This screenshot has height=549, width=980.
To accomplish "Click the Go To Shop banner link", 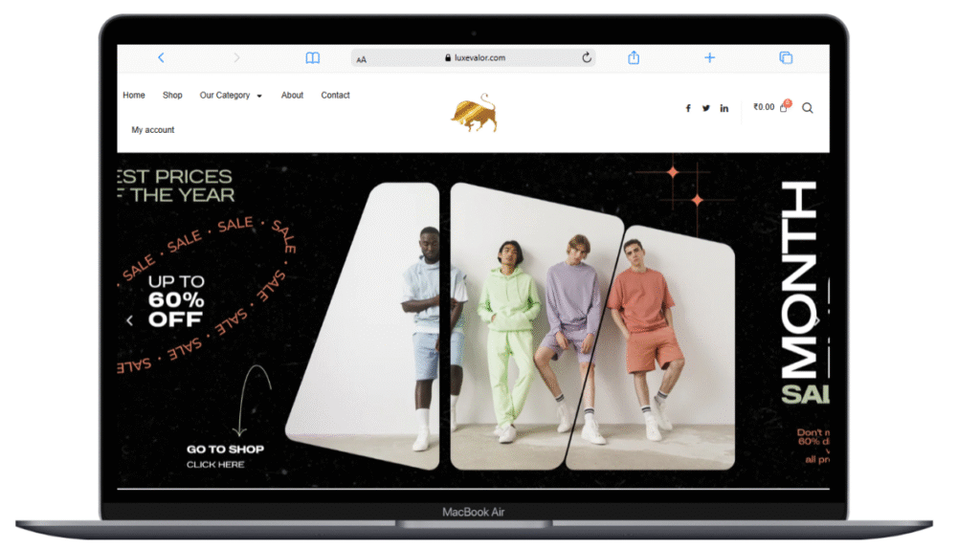I will pos(225,450).
